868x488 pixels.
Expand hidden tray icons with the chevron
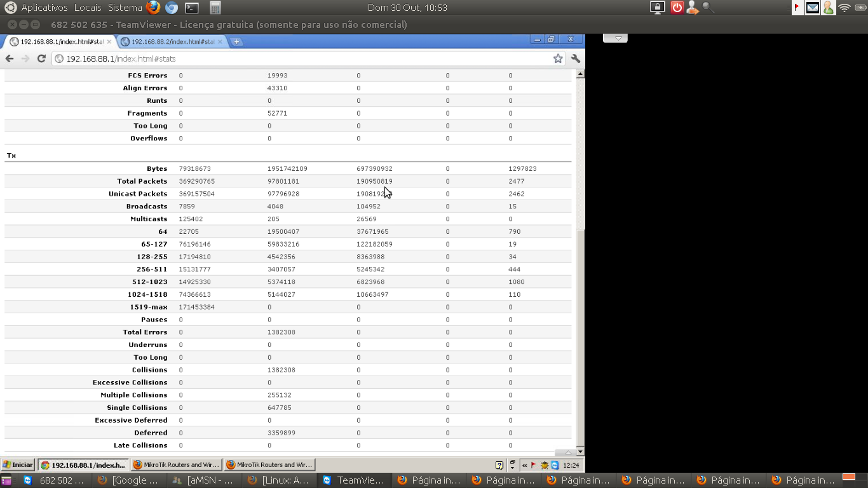[x=525, y=465]
